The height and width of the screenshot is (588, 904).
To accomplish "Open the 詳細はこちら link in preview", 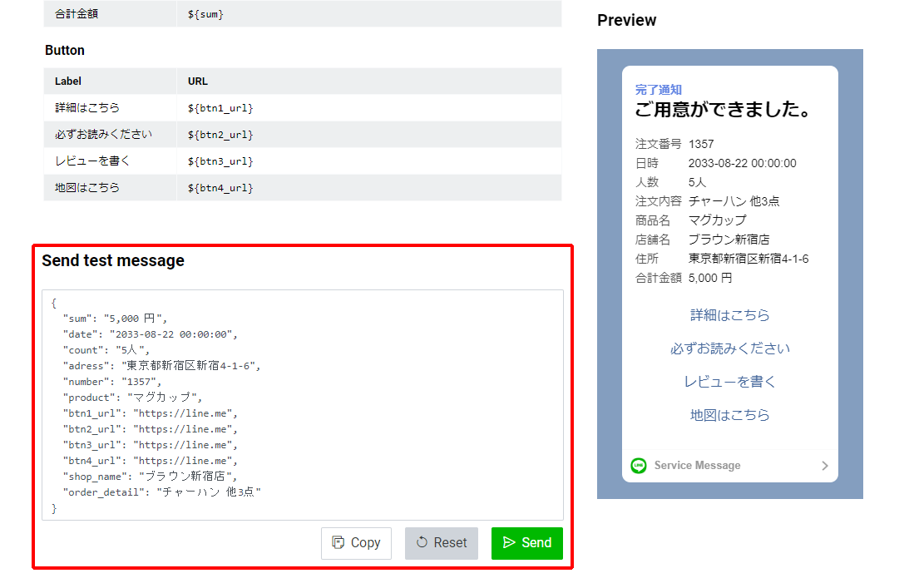I will pyautogui.click(x=729, y=315).
